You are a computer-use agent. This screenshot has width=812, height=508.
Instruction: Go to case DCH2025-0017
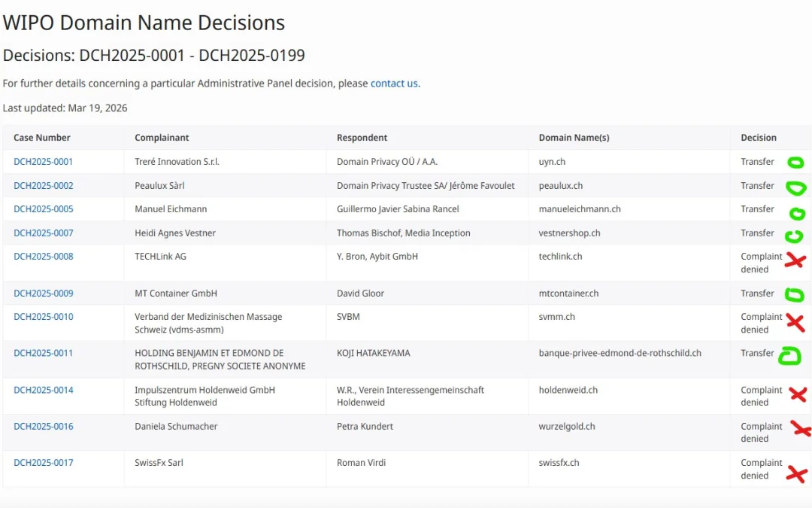[x=43, y=463]
